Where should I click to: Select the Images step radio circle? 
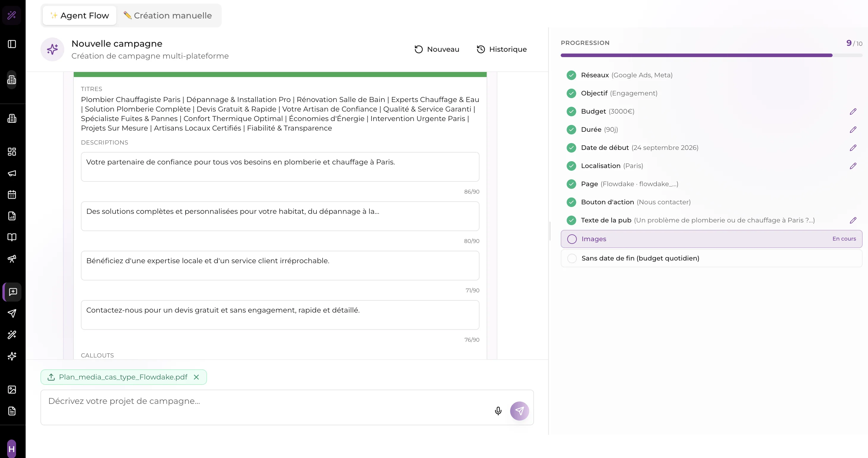coord(572,239)
